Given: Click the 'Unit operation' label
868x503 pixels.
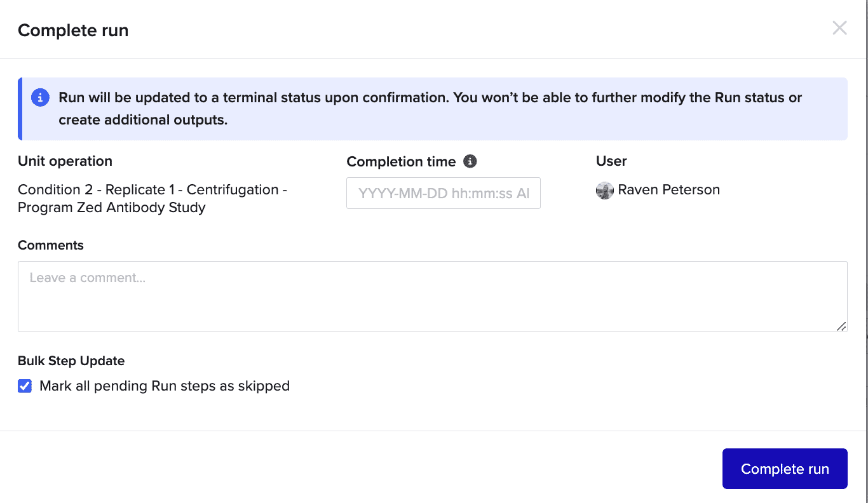Looking at the screenshot, I should (65, 161).
